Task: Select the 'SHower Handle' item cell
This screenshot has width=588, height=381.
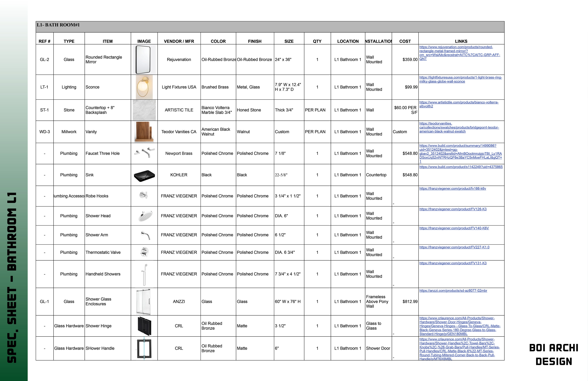Action: (108, 348)
